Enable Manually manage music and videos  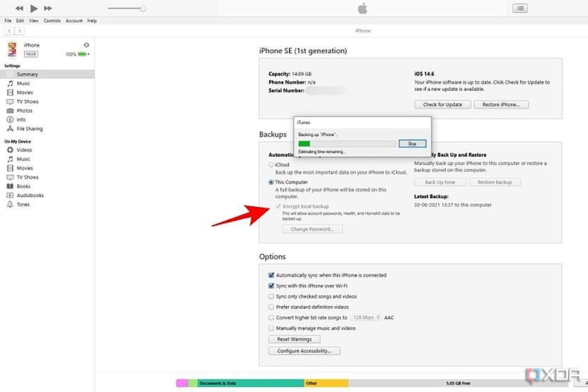tap(271, 328)
